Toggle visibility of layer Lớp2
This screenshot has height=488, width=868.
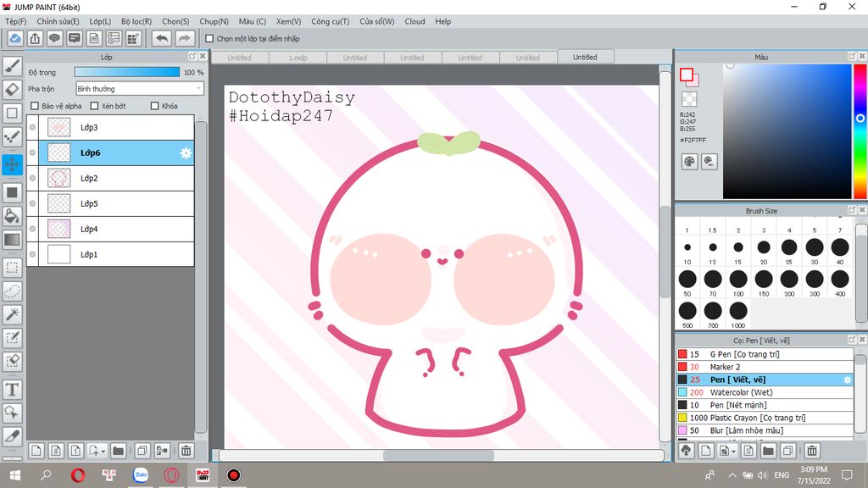point(33,178)
